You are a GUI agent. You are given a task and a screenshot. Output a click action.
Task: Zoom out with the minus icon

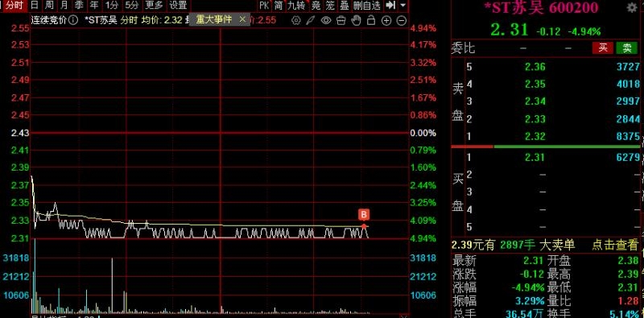(x=401, y=20)
